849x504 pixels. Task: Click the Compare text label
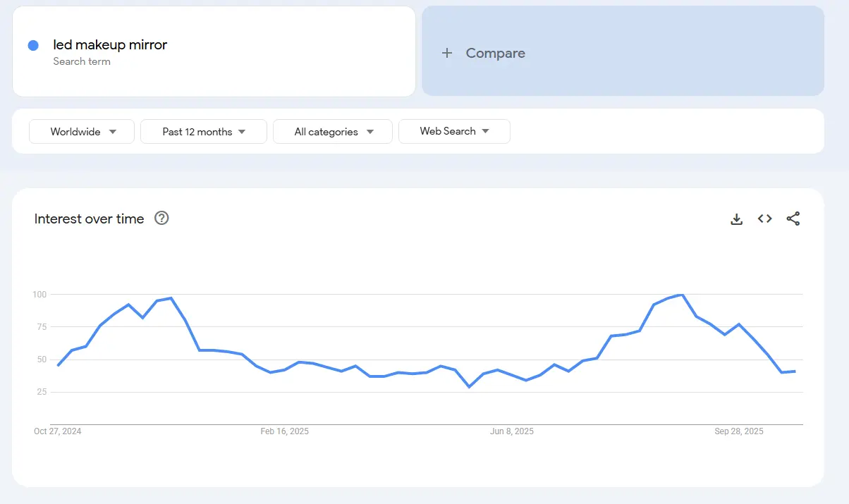coord(495,54)
